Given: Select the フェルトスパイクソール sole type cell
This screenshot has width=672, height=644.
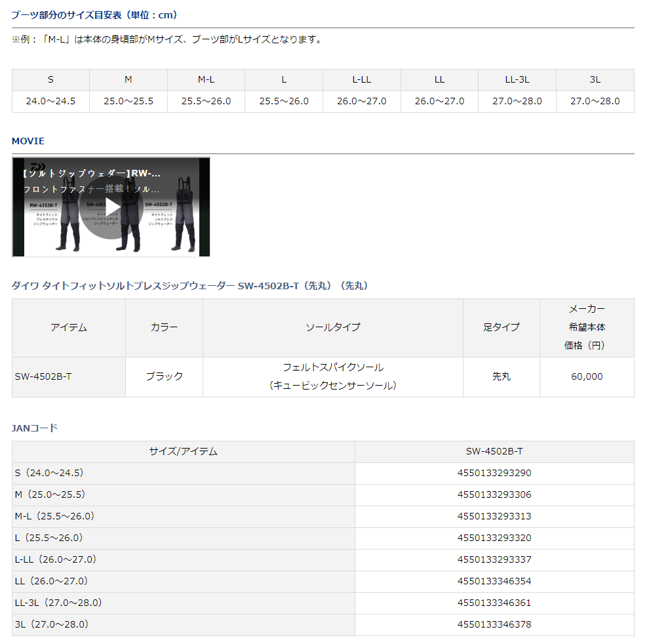Looking at the screenshot, I should pyautogui.click(x=333, y=377).
